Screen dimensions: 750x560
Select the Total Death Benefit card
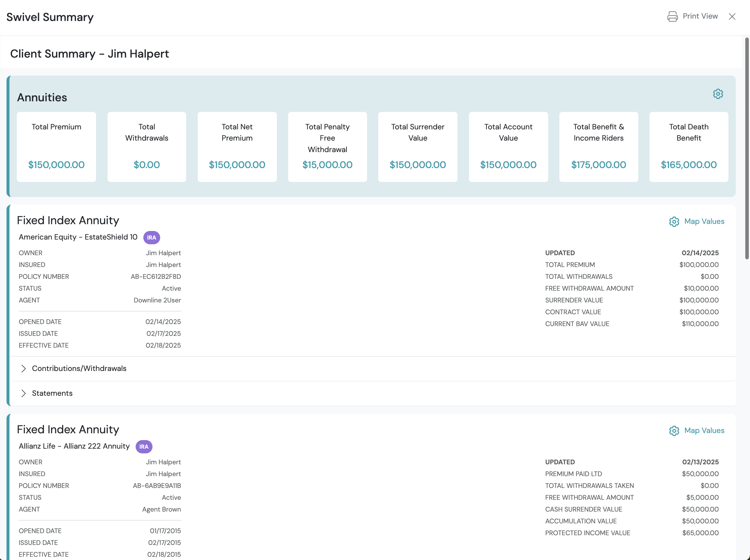[689, 147]
